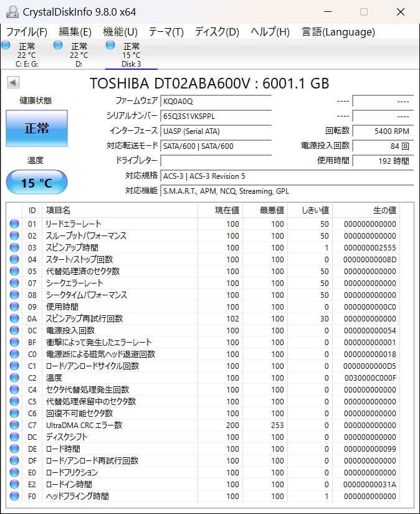
Task: Select the UltraDMA CRC エラー数 row
Action: tap(203, 425)
